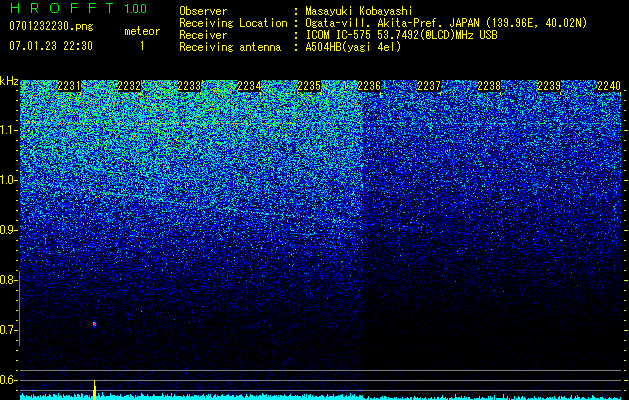
Task: Click the meteor count label
Action: (142, 31)
